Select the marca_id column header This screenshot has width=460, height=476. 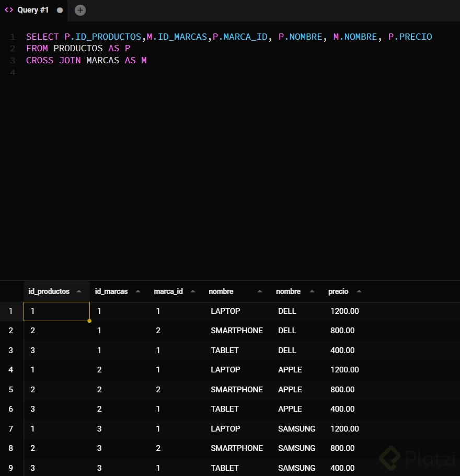(168, 291)
